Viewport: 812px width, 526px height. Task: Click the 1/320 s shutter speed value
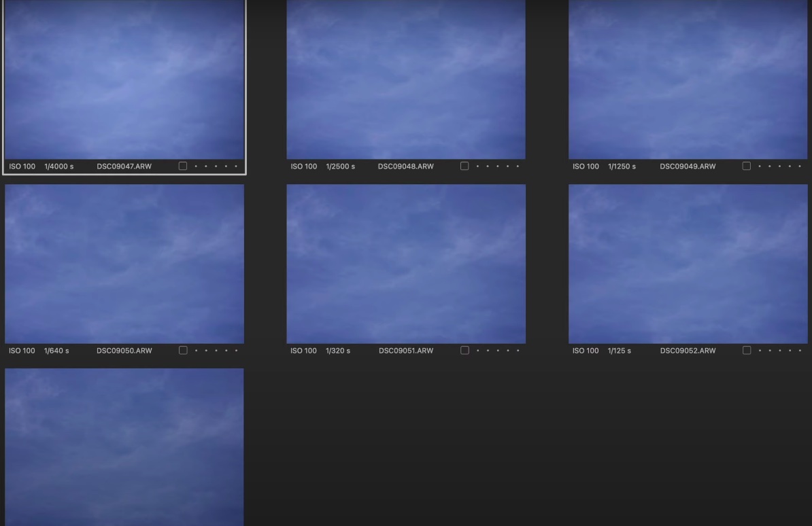(338, 351)
